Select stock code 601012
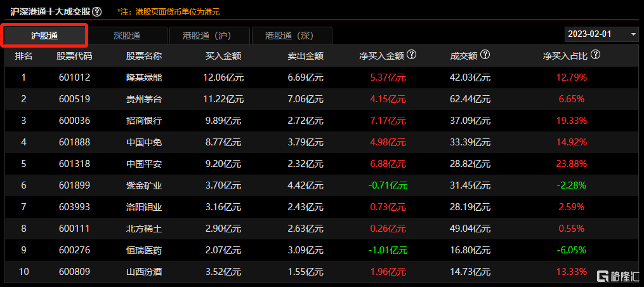 click(74, 77)
